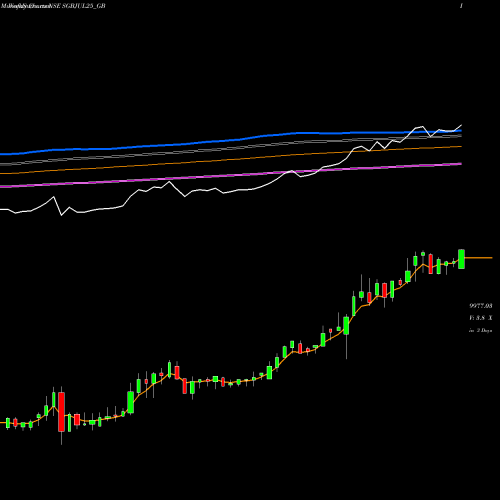Image resolution: width=500 pixels, height=500 pixels.
Task: Click the orange last-price horizontal line
Action: 478,258
